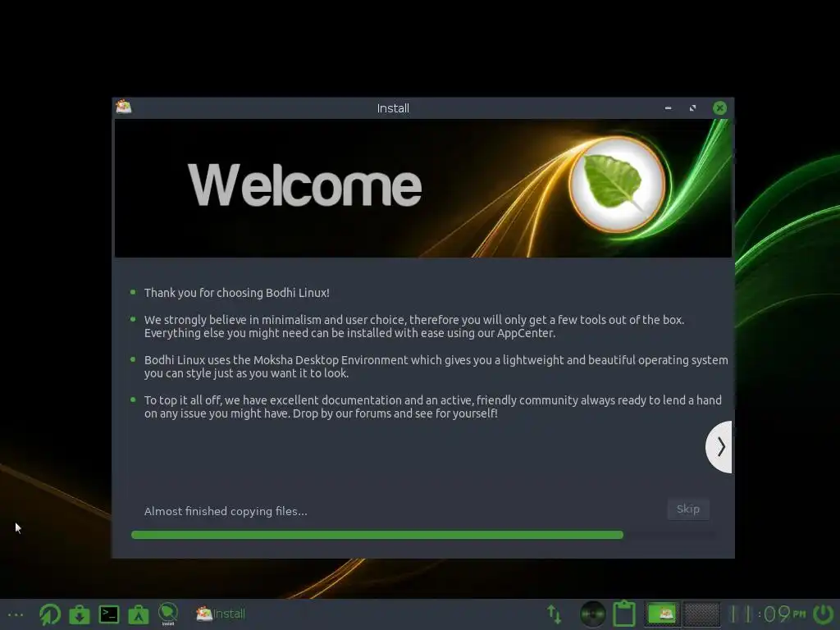
Task: Click 'Almost finished copying files...' status text
Action: (226, 511)
